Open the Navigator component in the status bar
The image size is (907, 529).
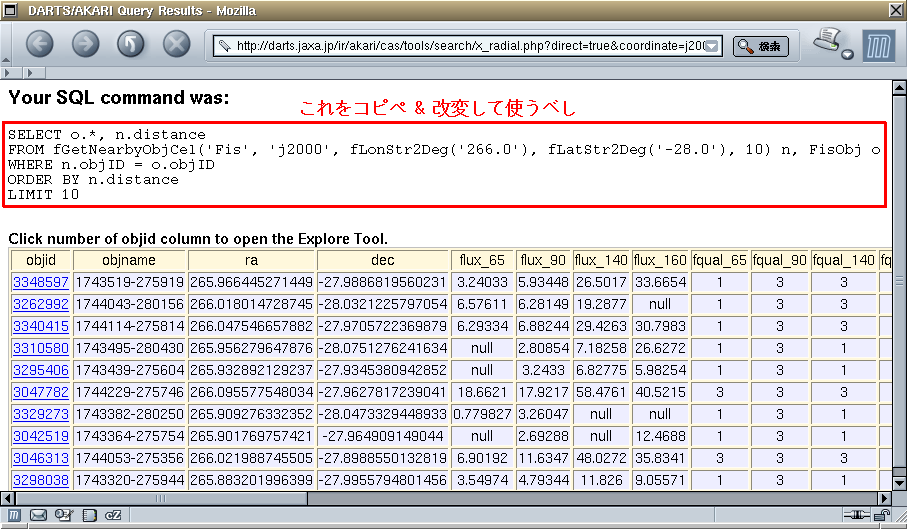[14, 515]
